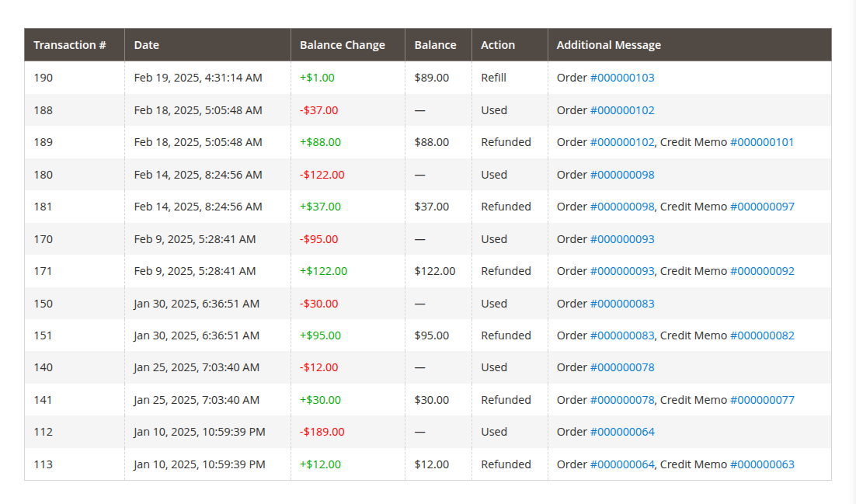This screenshot has width=856, height=504.
Task: Open Credit Memo #000000101 link
Action: [x=764, y=142]
